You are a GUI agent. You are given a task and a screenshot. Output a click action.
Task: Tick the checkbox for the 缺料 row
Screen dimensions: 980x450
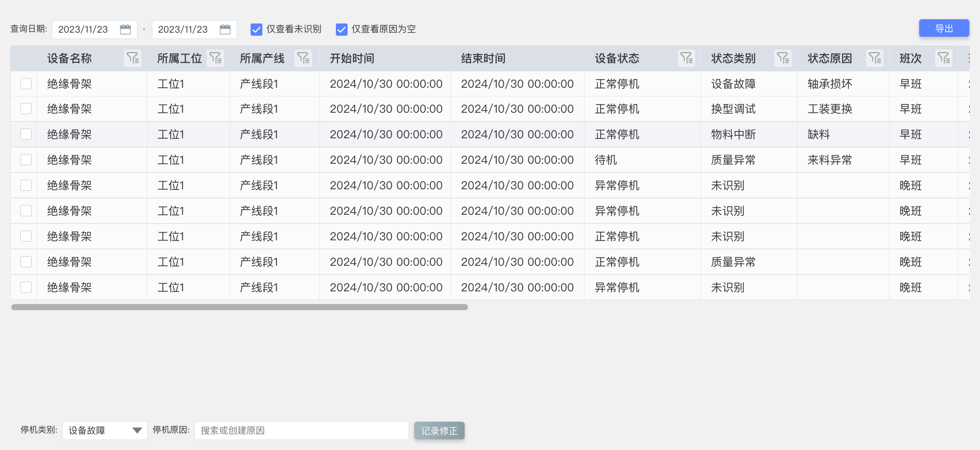click(x=26, y=135)
